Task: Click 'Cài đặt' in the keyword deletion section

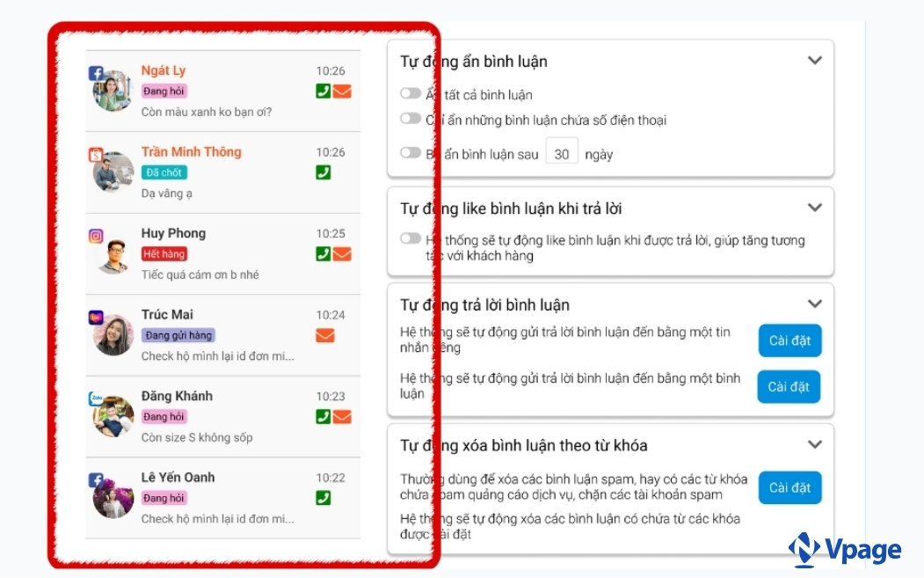Action: coord(789,487)
